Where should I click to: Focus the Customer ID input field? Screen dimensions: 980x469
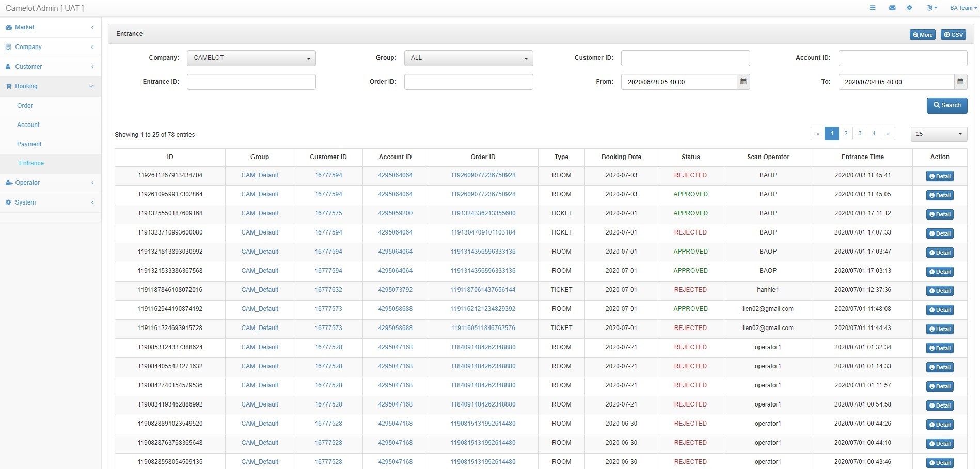[685, 58]
